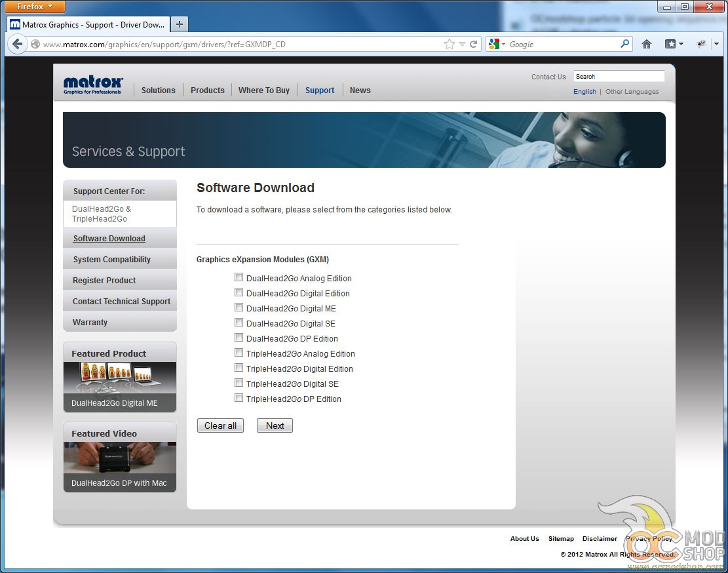Open the Sitemap footer link
The height and width of the screenshot is (573, 728).
pyautogui.click(x=561, y=539)
